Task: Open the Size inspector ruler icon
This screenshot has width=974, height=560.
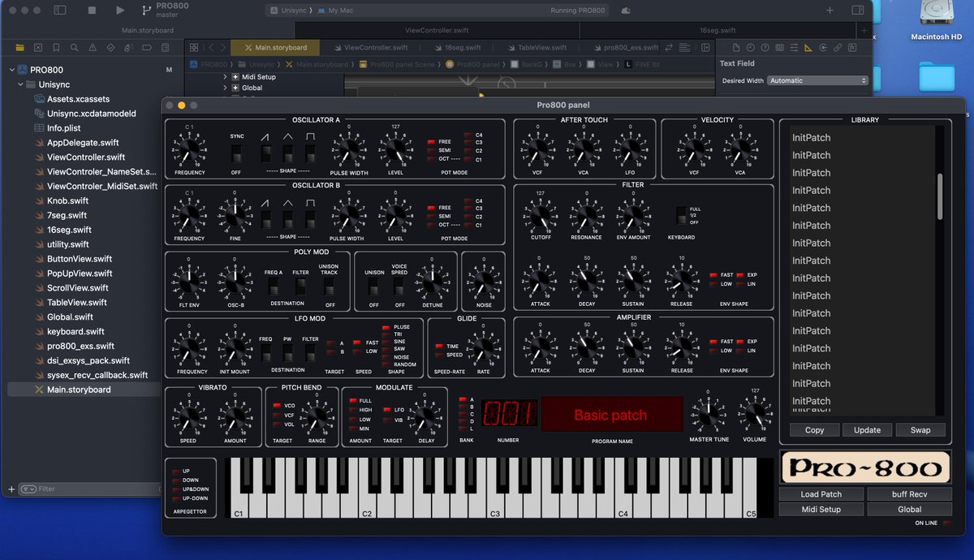Action: coord(808,48)
